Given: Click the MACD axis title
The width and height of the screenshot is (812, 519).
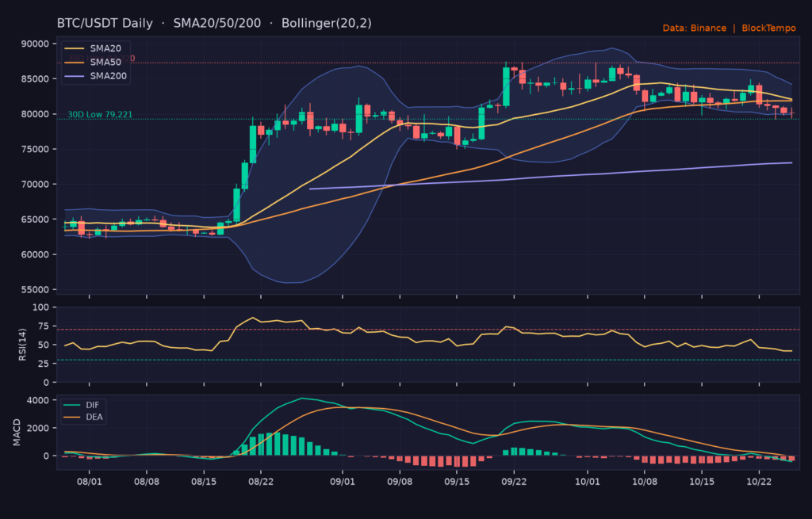Looking at the screenshot, I should click(x=17, y=433).
